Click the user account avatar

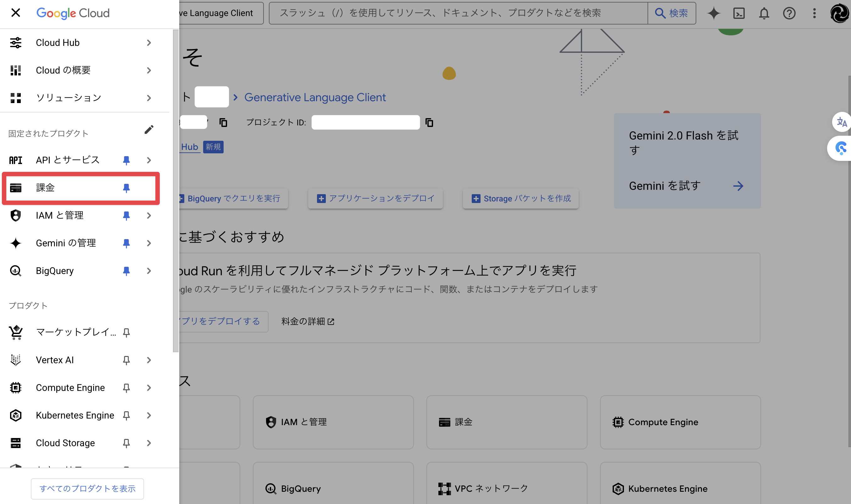pos(839,13)
